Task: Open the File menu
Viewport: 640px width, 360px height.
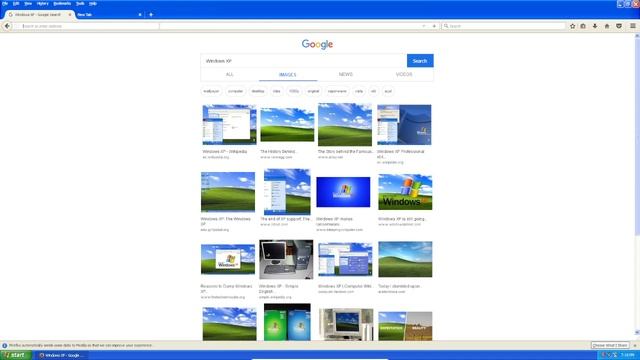Action: (x=5, y=3)
